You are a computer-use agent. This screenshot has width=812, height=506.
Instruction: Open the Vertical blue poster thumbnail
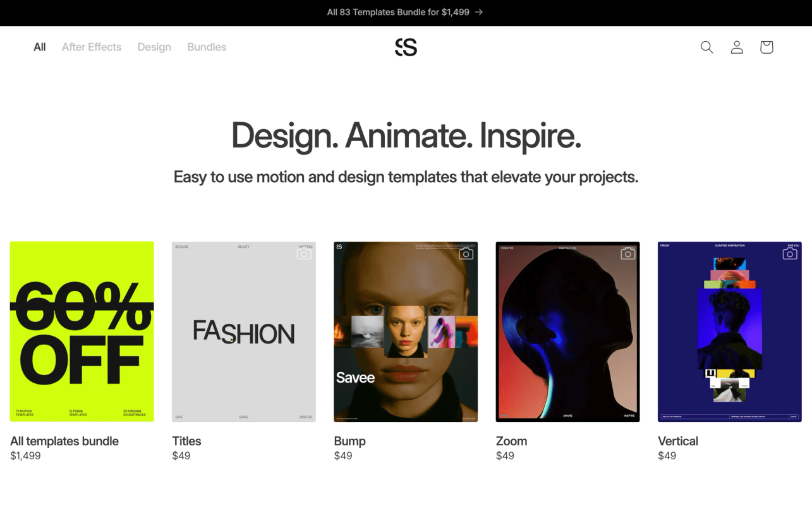coord(730,331)
